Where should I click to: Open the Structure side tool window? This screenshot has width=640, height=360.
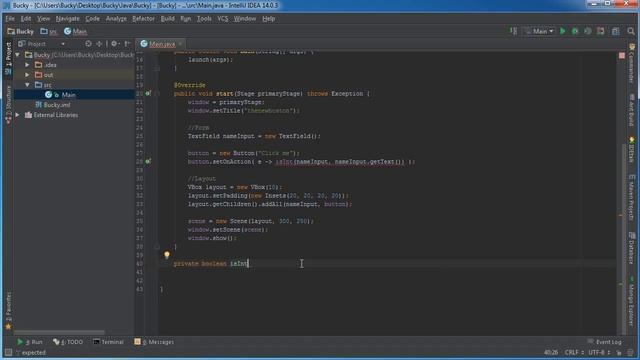pyautogui.click(x=8, y=104)
